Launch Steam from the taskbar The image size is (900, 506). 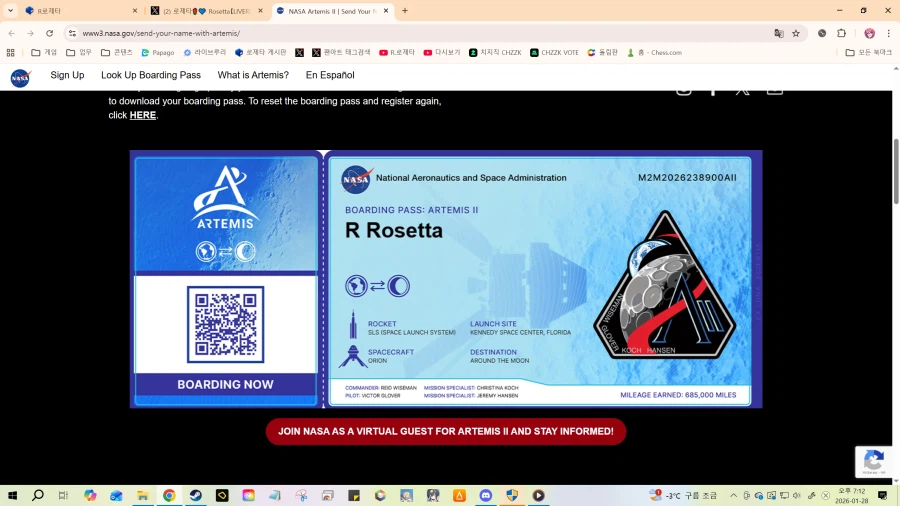click(x=195, y=495)
